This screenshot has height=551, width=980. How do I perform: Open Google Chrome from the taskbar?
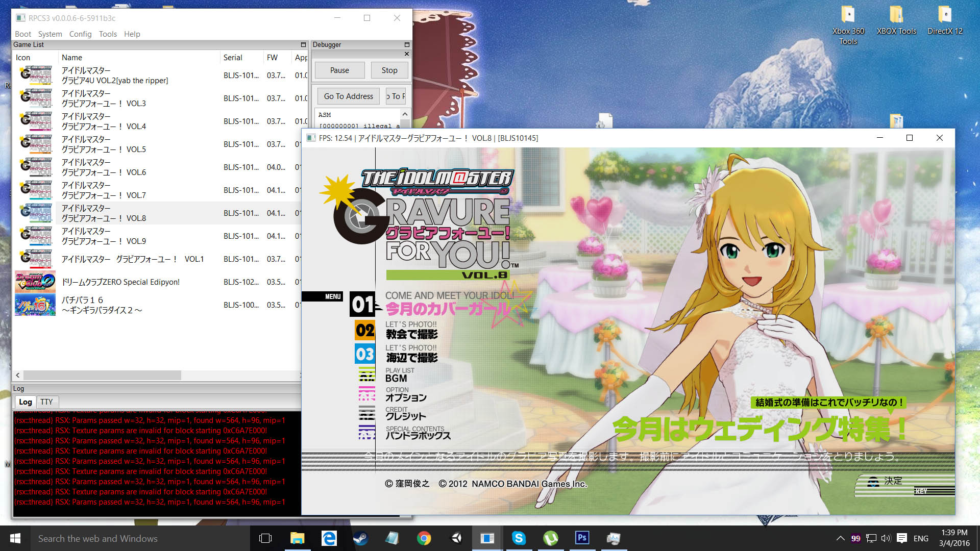coord(424,538)
